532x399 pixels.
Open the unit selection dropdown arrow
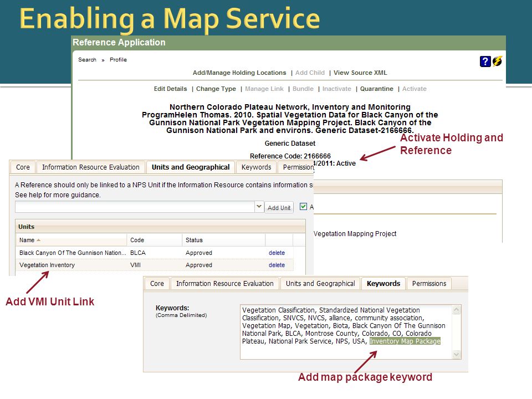(x=259, y=207)
